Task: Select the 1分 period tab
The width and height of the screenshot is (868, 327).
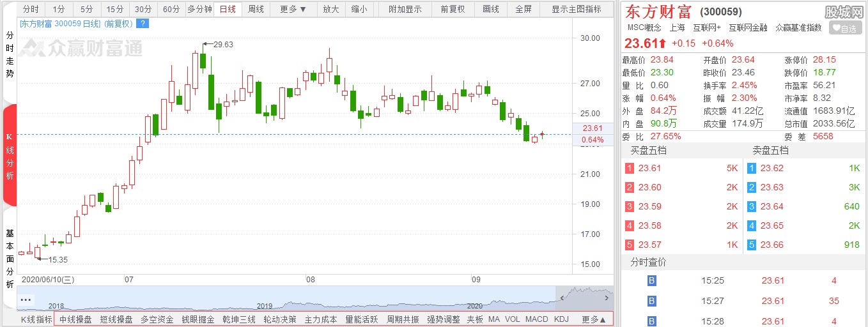Action: coord(59,9)
